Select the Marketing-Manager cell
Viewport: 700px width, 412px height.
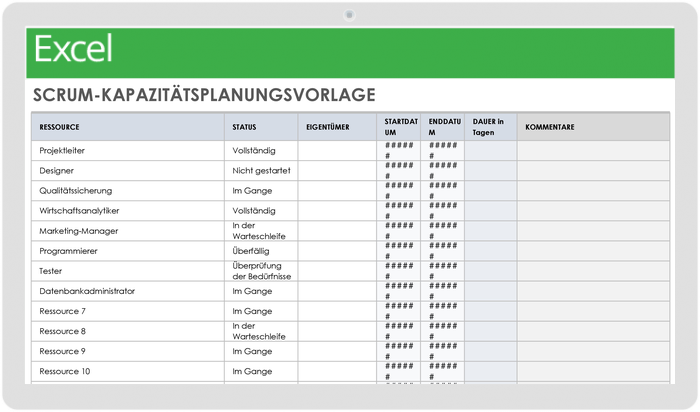128,231
